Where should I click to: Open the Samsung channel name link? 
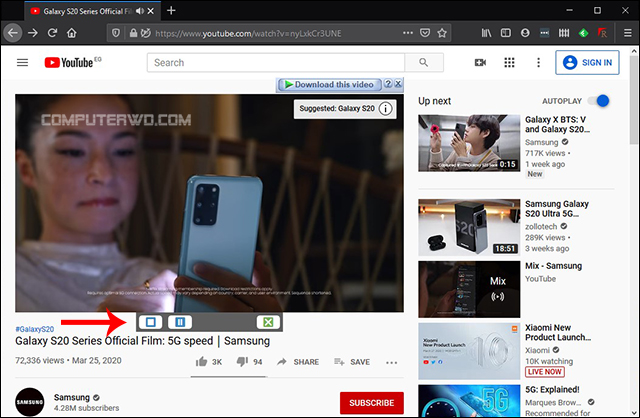click(x=72, y=397)
